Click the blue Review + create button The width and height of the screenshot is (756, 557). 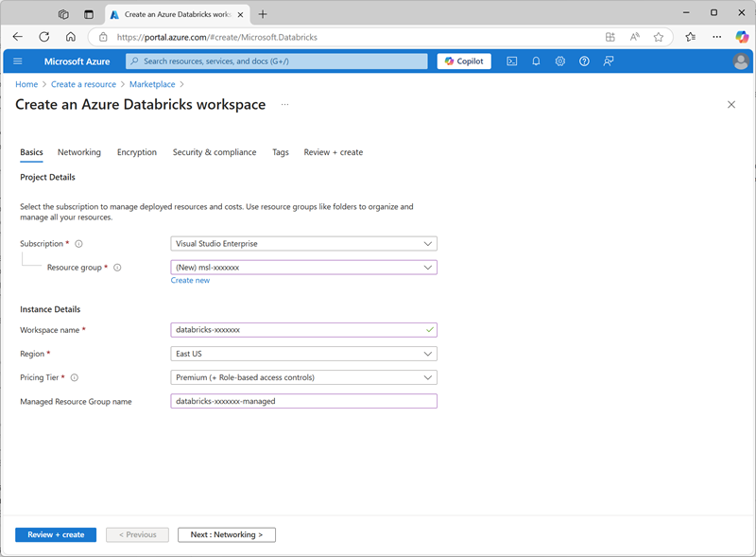(56, 535)
